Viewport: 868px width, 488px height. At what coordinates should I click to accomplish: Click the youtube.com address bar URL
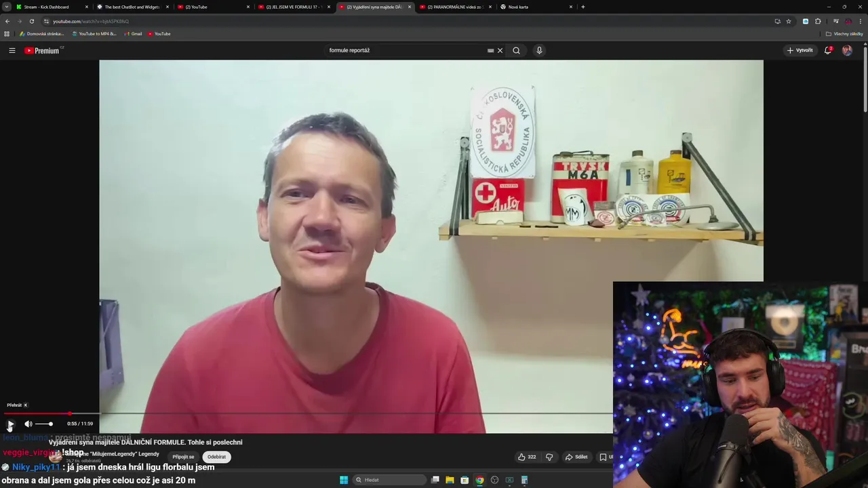coord(91,21)
